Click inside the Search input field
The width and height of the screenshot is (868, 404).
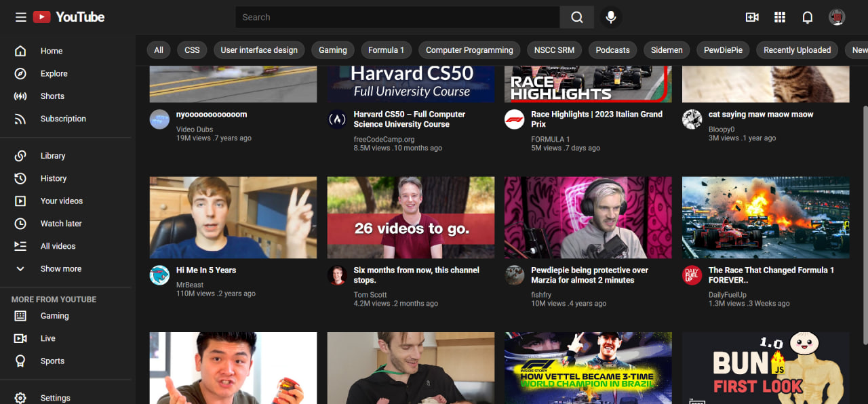pyautogui.click(x=397, y=18)
